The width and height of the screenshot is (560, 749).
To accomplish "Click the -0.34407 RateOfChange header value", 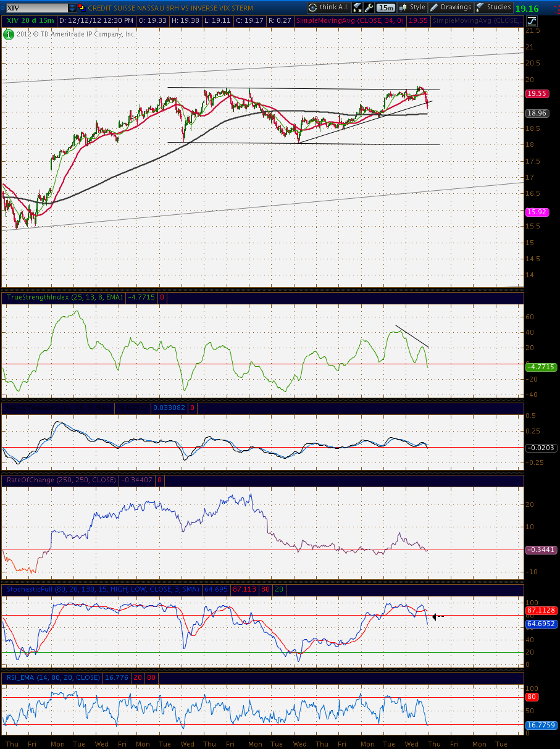I will pyautogui.click(x=136, y=480).
